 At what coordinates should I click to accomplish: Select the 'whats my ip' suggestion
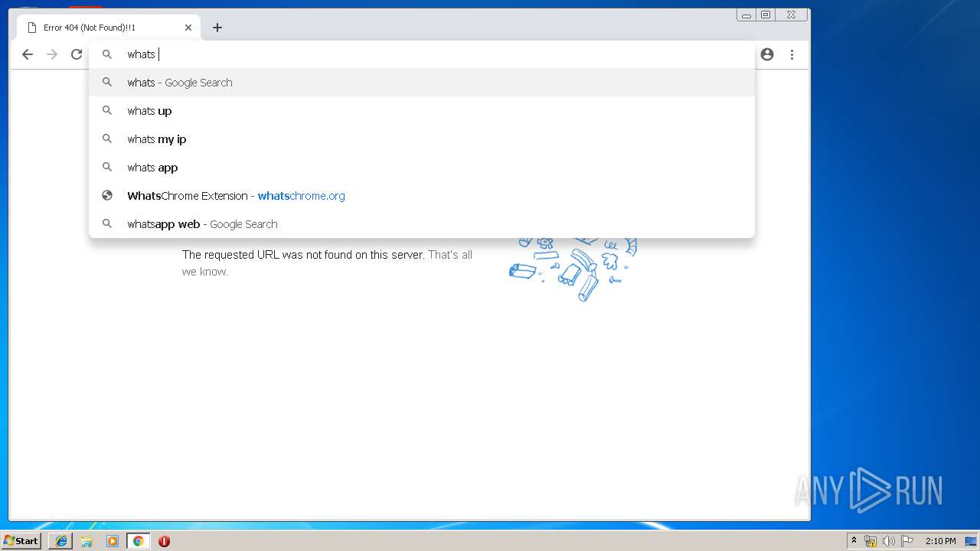tap(422, 139)
